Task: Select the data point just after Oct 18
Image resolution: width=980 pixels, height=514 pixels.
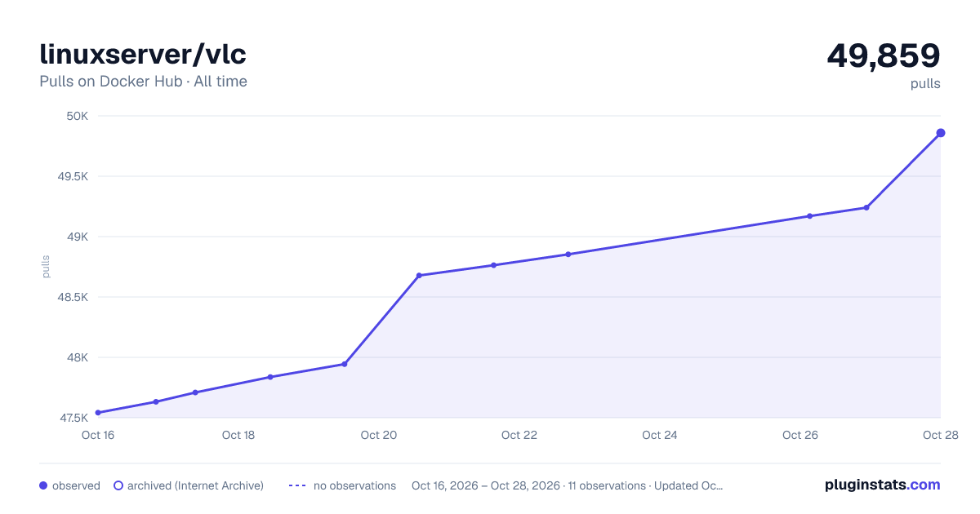Action: tap(270, 377)
